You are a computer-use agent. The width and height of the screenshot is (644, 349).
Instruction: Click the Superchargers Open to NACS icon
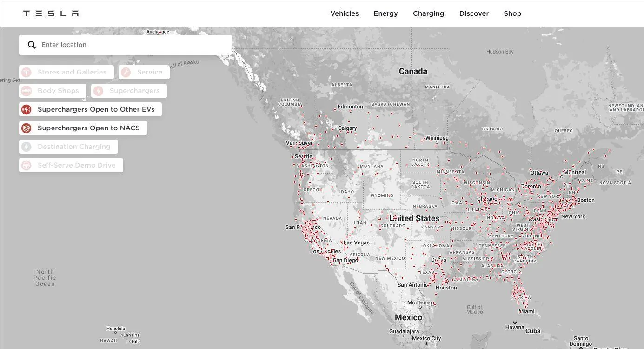[x=27, y=128]
